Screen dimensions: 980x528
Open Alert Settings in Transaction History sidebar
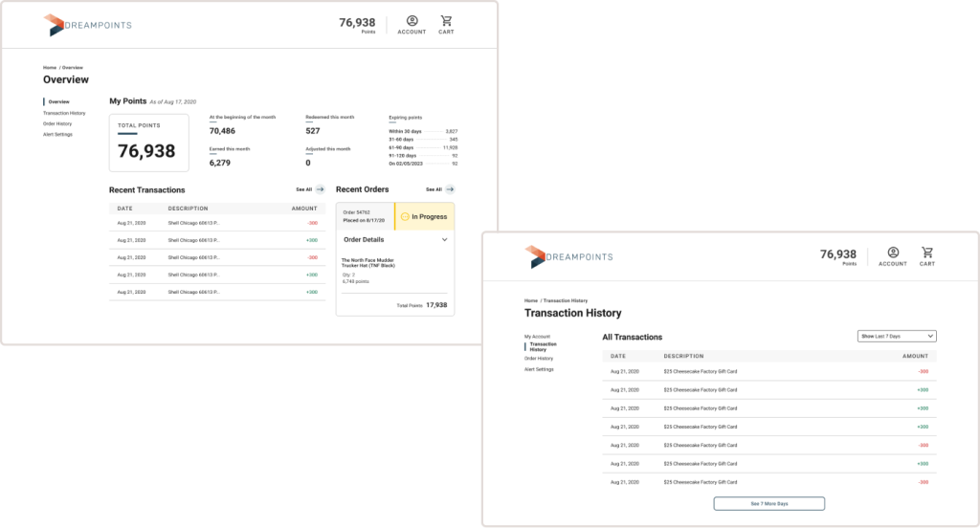(x=539, y=369)
